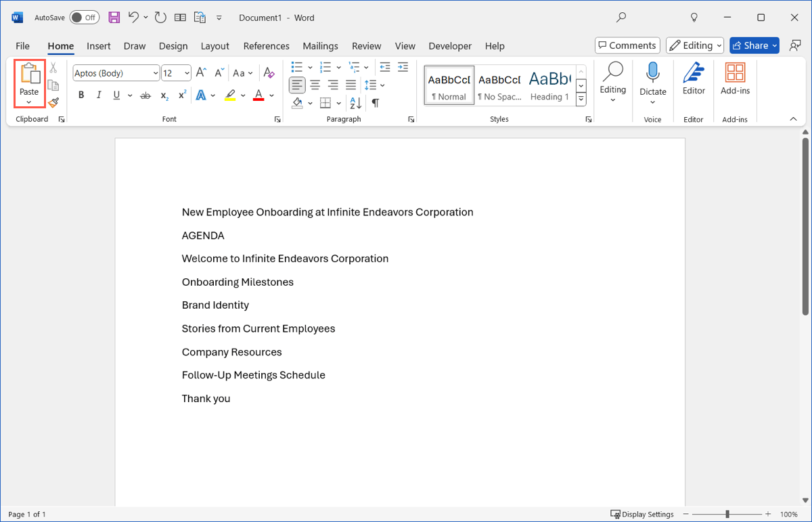This screenshot has width=812, height=522.
Task: Switch to the Developer tab
Action: 450,46
